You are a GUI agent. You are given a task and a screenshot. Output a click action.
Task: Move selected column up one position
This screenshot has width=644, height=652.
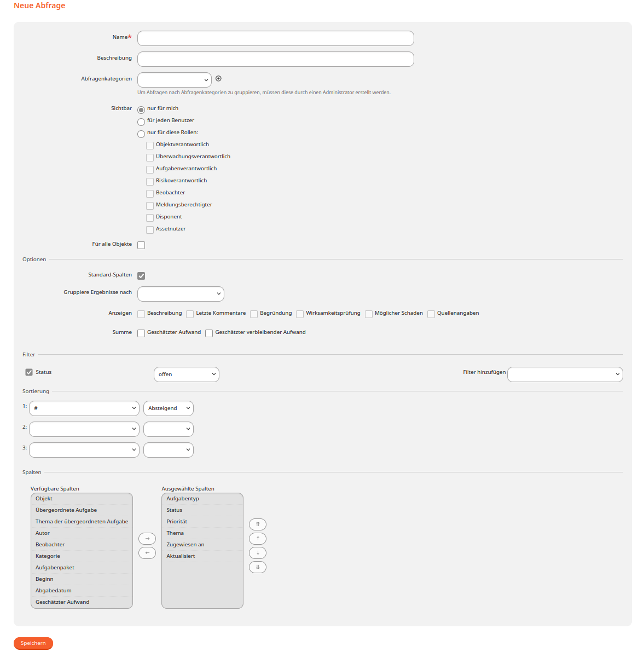click(258, 539)
